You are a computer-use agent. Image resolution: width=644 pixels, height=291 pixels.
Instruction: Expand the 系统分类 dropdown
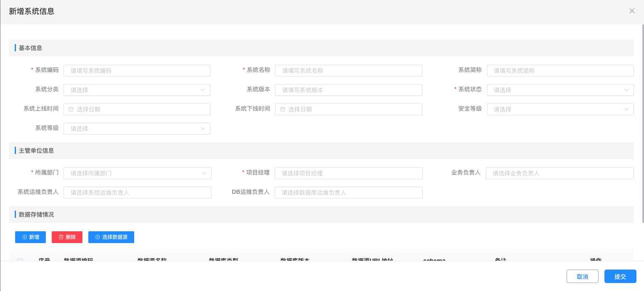pyautogui.click(x=137, y=90)
